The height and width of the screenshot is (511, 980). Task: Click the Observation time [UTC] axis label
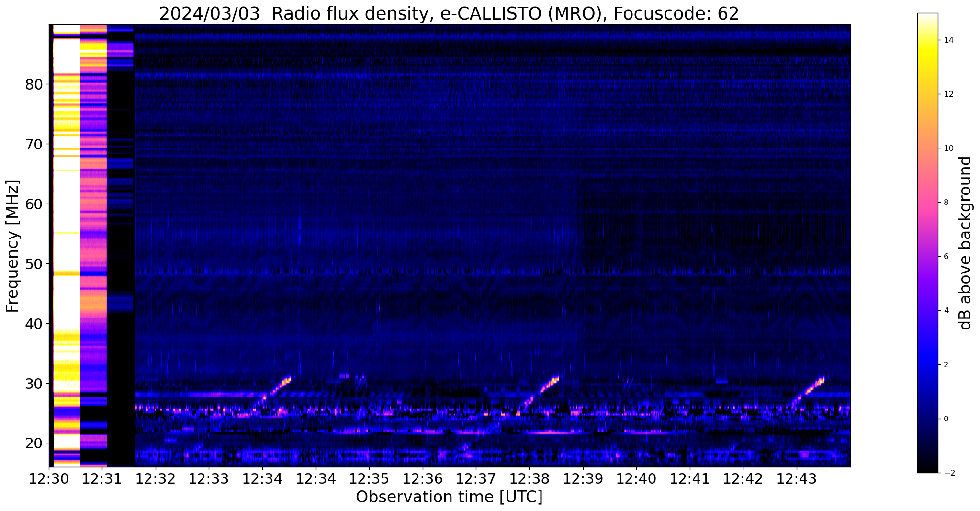tap(449, 497)
